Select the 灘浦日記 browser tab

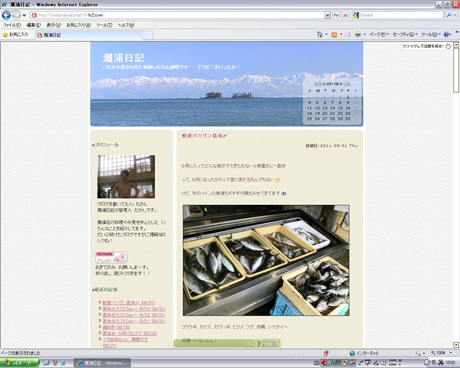pos(89,35)
